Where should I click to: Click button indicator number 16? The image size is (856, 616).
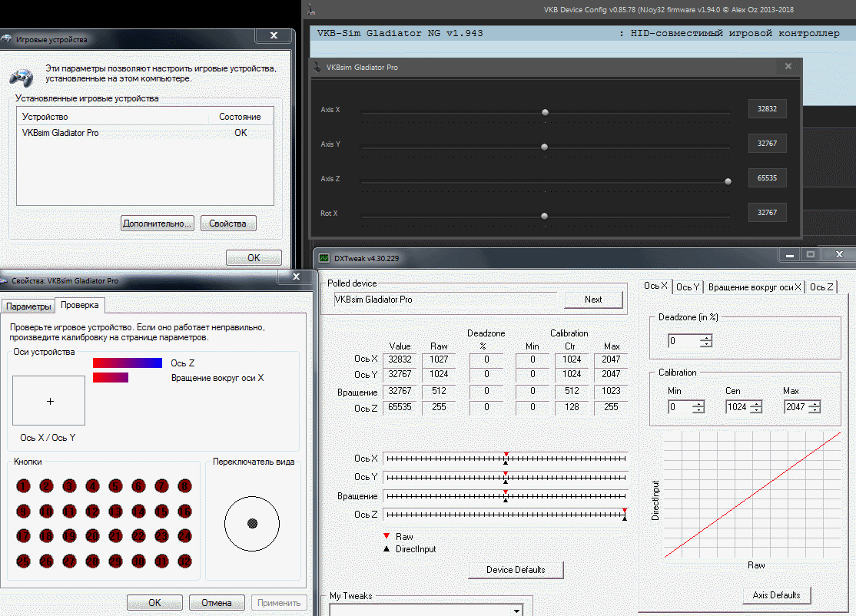[184, 511]
